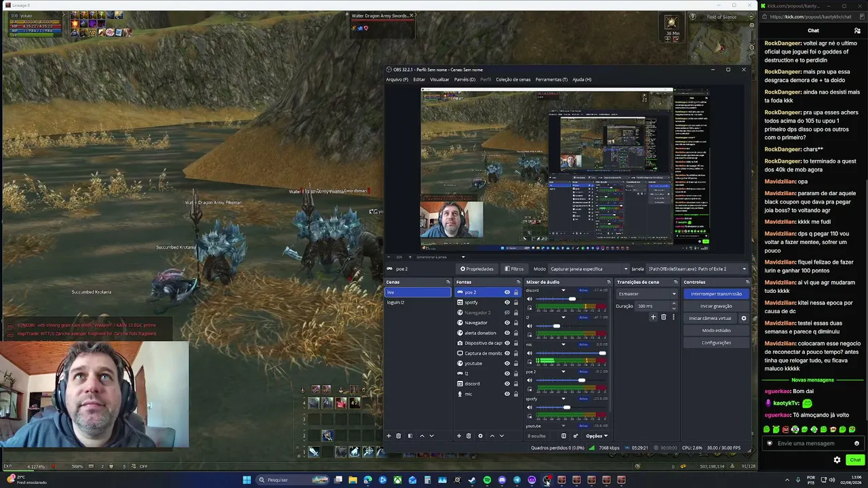The width and height of the screenshot is (868, 488).
Task: Open Spotify from the Windows taskbar
Action: (487, 480)
